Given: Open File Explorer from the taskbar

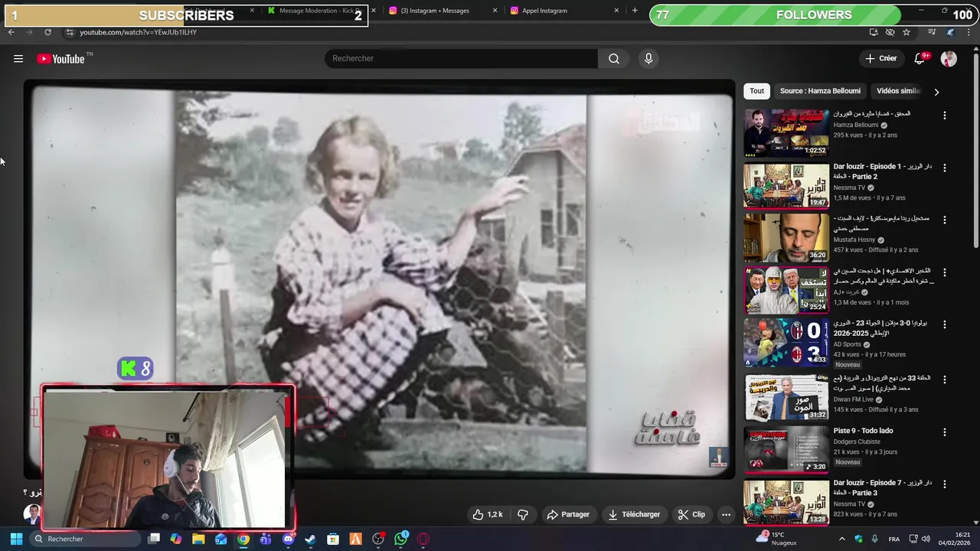Looking at the screenshot, I should pos(198,539).
